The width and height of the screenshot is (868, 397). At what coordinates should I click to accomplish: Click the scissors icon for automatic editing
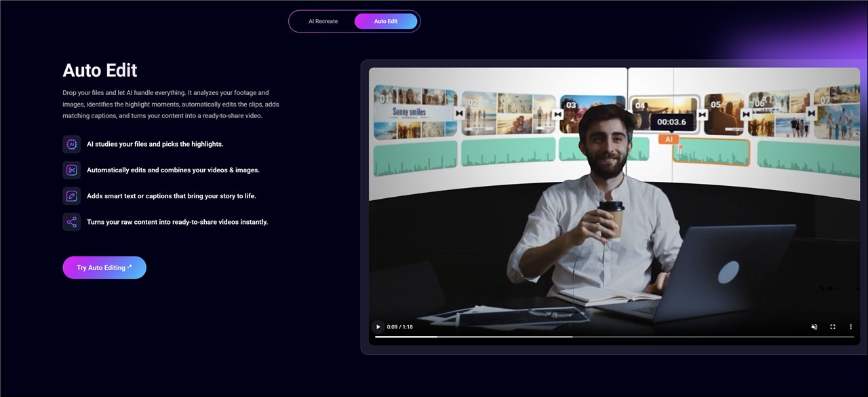(72, 170)
